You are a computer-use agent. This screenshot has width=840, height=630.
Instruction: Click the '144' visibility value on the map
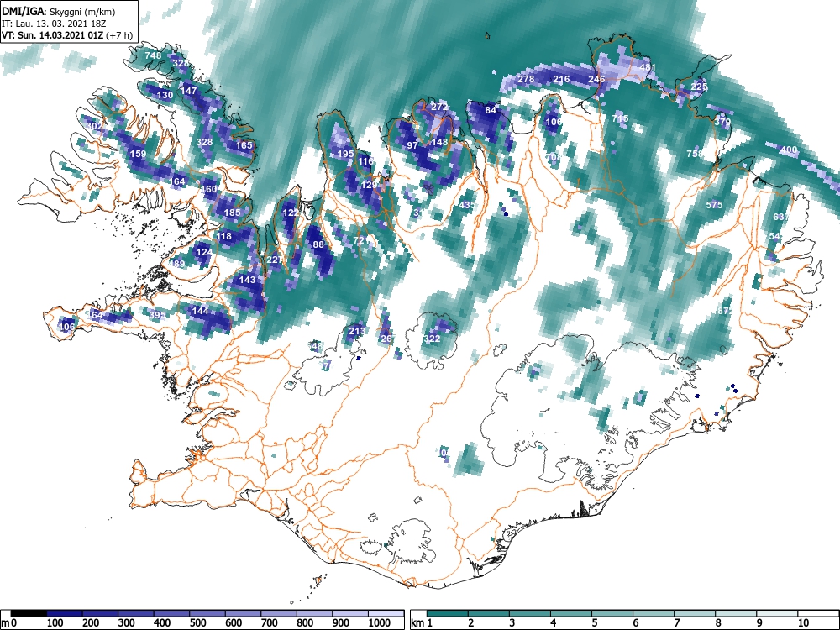point(200,312)
